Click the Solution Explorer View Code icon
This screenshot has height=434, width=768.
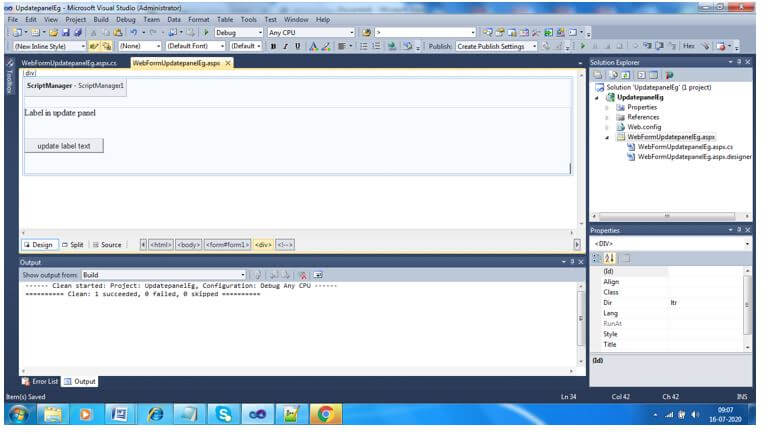pos(642,75)
